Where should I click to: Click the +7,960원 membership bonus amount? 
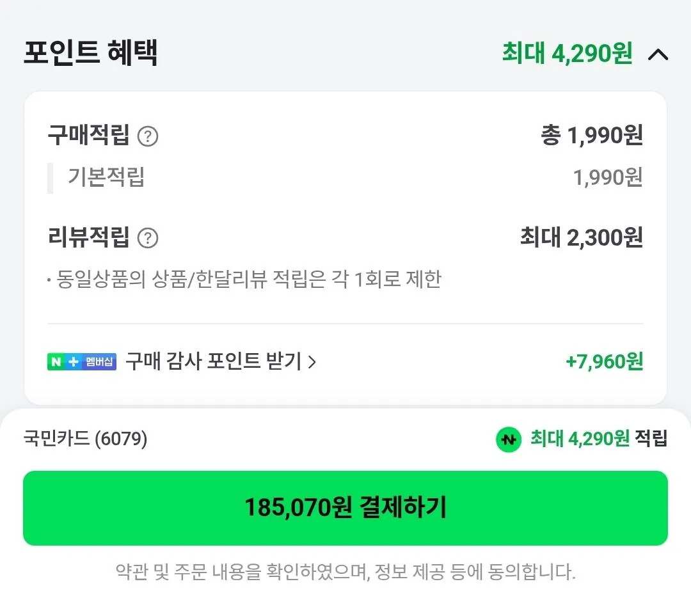tap(604, 362)
